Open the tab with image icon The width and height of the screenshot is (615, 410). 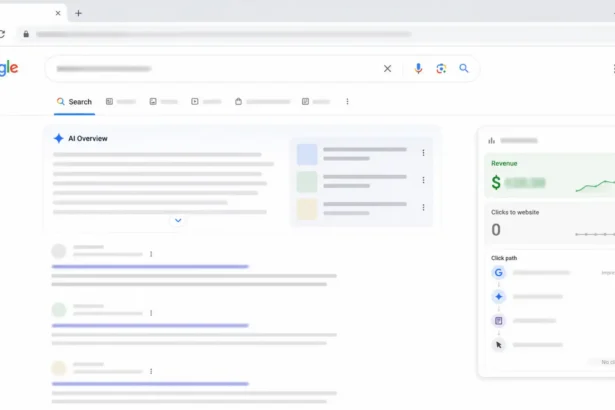point(164,102)
